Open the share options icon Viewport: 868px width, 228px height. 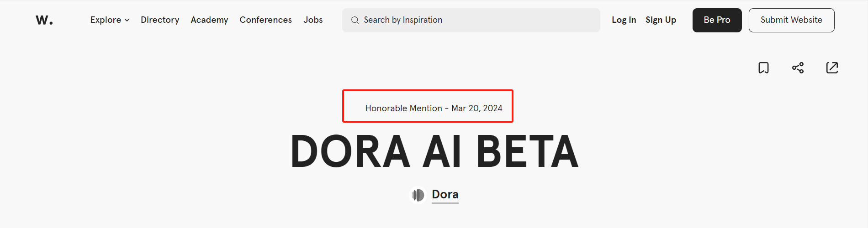click(x=798, y=68)
